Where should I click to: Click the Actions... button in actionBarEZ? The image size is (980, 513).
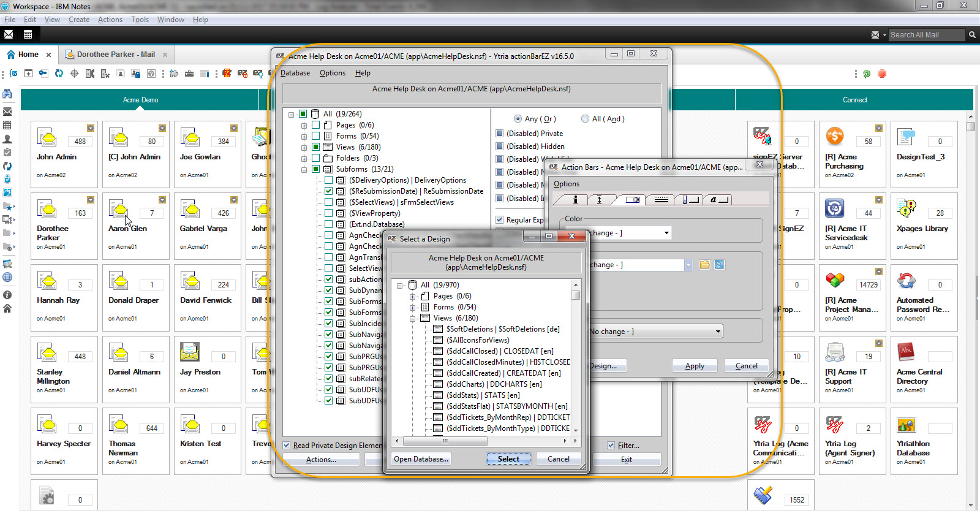click(321, 460)
